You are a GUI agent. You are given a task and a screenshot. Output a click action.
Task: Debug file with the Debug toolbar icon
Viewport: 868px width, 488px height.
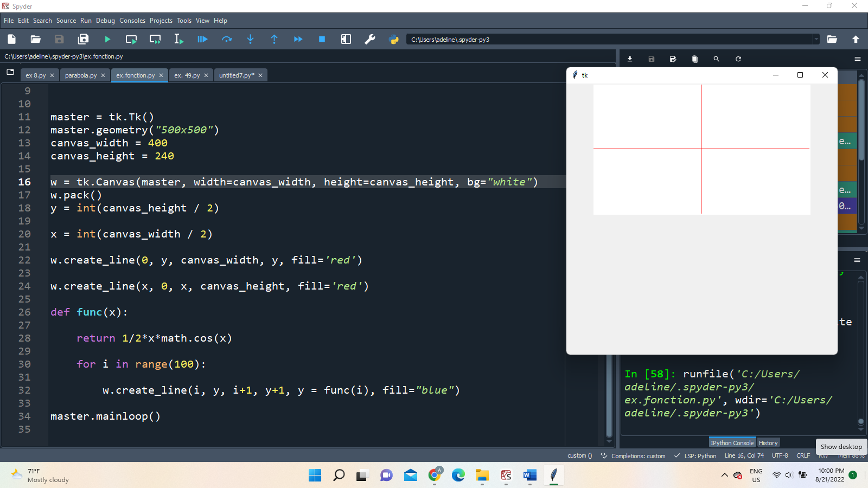point(202,39)
